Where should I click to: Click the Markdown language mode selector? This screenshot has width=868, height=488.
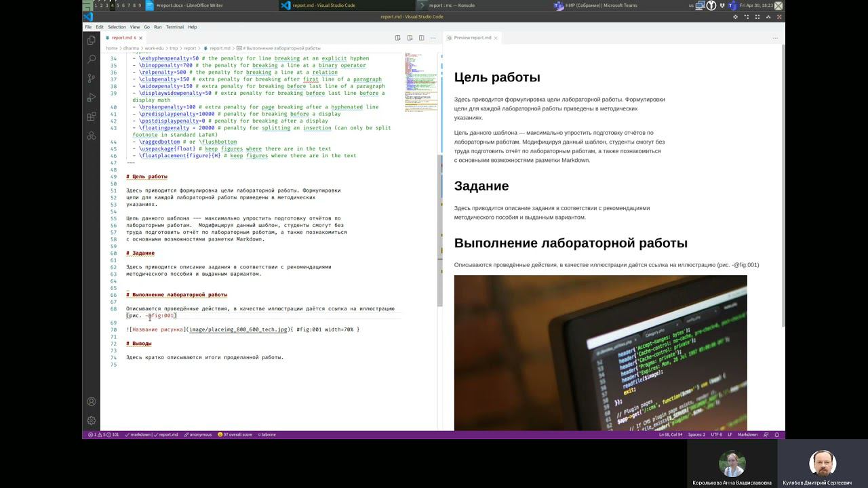coord(747,434)
